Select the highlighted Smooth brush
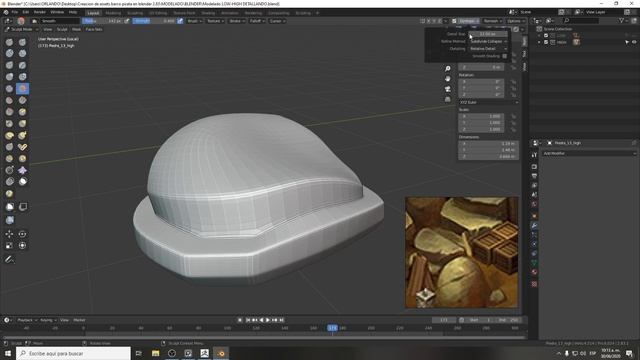Image resolution: width=640 pixels, height=360 pixels. (22, 89)
